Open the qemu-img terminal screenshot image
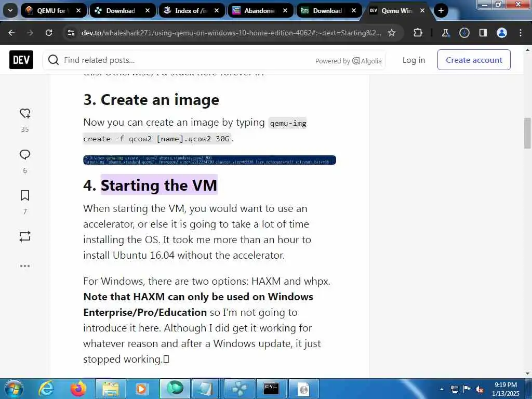532x399 pixels. click(x=210, y=160)
